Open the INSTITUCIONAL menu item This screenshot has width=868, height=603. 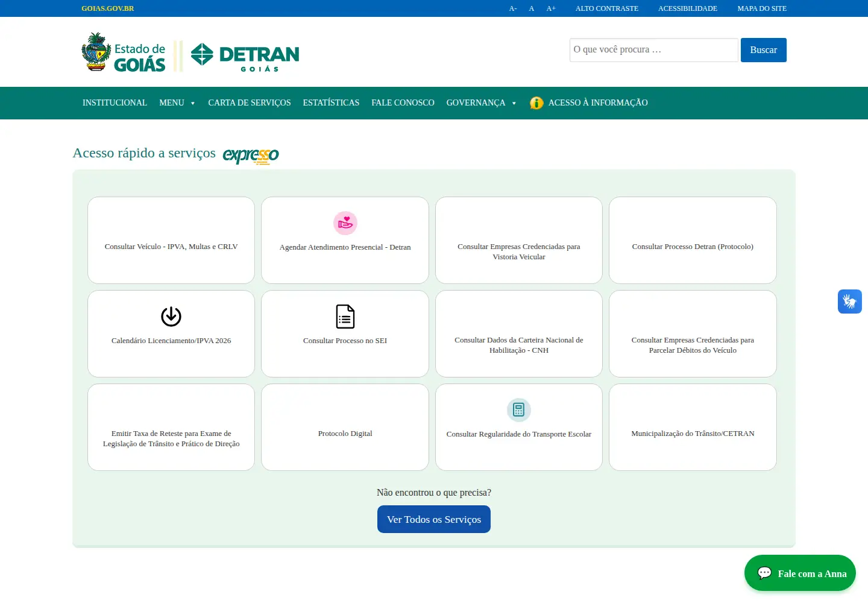click(115, 103)
